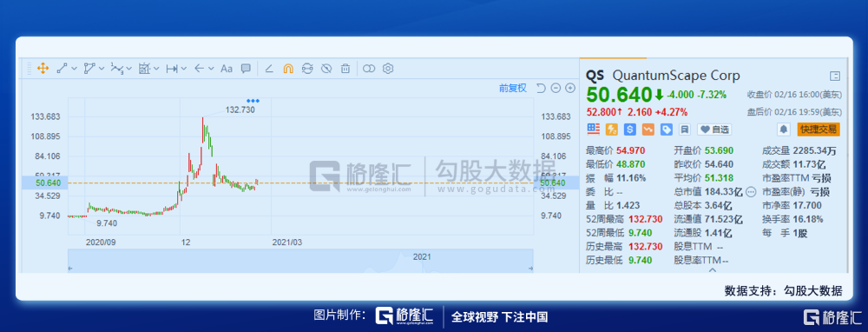Click the 平均价 51.318 value
The image size is (868, 332).
719,178
